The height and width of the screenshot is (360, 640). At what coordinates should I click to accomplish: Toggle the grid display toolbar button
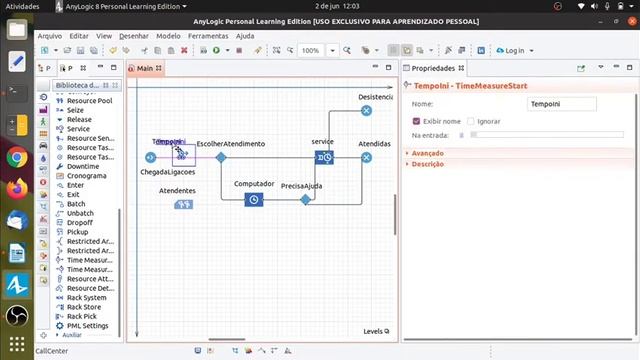[393, 50]
